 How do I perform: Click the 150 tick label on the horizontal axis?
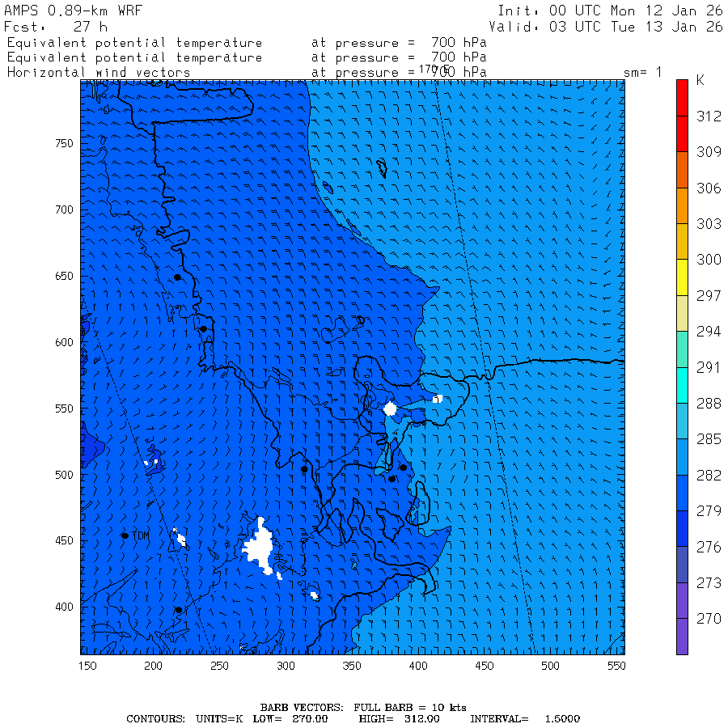coord(87,666)
